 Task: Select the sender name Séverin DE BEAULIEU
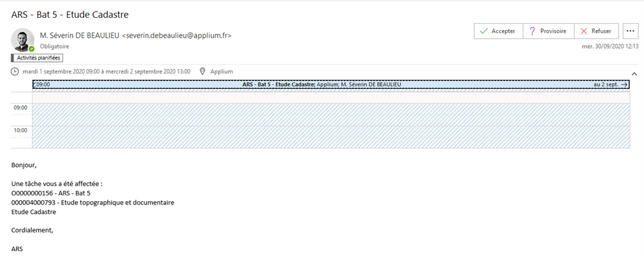pos(80,36)
